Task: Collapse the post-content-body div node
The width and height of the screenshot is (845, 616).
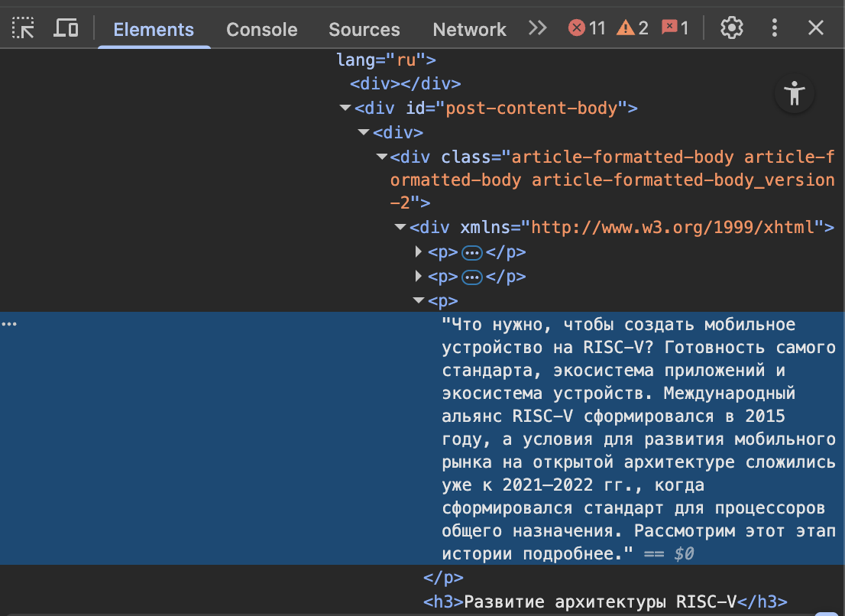Action: [346, 109]
